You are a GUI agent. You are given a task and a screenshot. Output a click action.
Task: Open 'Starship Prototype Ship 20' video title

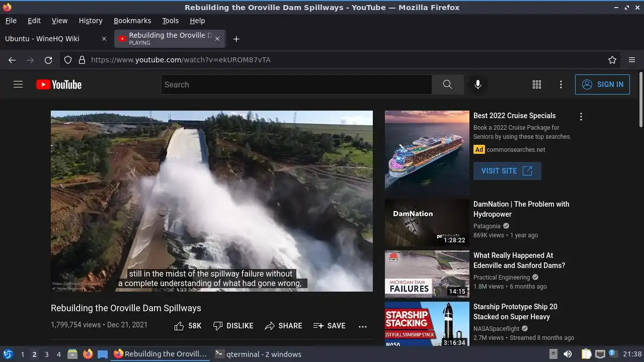(x=515, y=312)
